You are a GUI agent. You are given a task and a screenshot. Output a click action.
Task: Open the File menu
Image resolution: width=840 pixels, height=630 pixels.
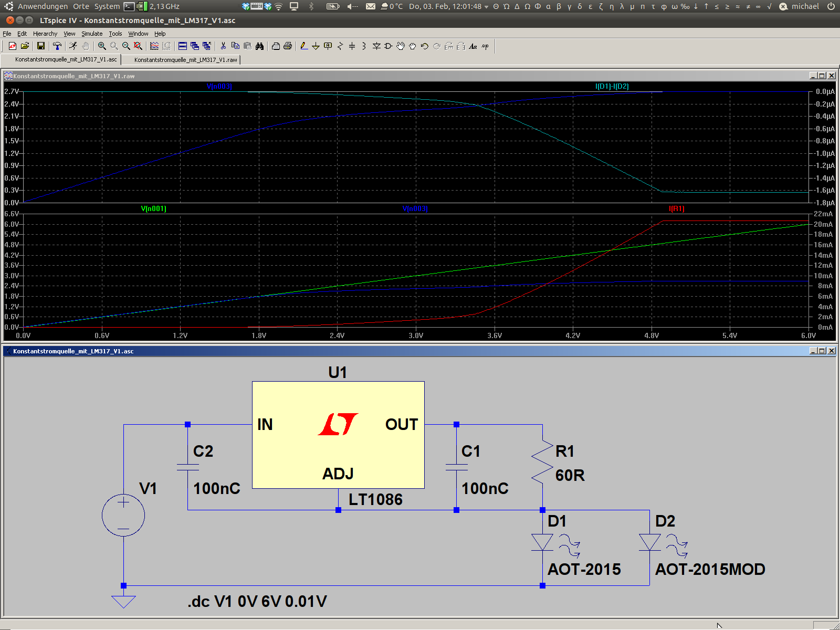(x=7, y=34)
